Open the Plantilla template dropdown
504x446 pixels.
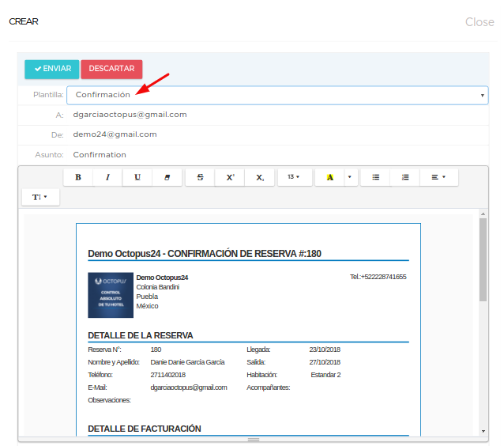click(x=277, y=95)
